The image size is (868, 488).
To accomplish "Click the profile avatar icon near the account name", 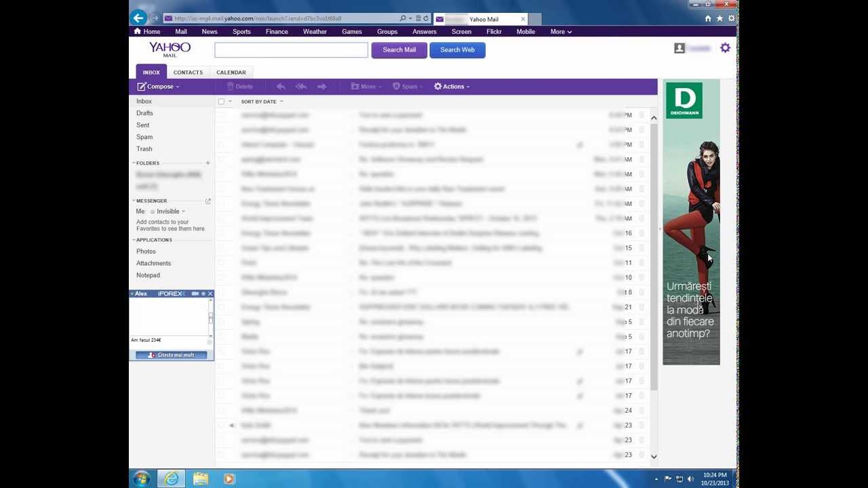I will pos(679,48).
